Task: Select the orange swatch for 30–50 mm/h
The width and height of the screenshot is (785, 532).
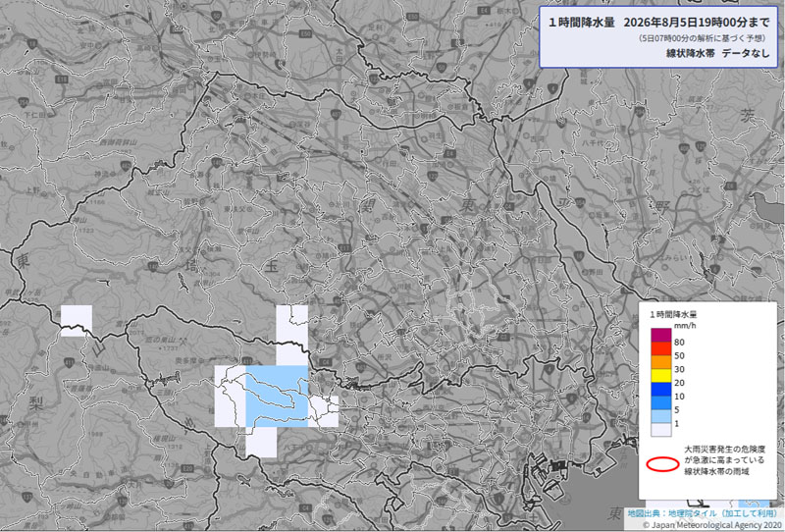Action: [660, 361]
